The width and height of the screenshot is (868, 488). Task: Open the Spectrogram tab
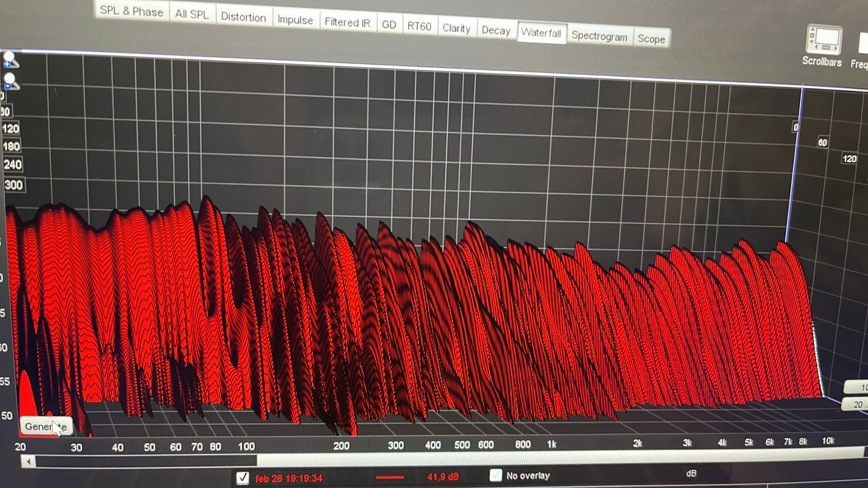click(599, 36)
